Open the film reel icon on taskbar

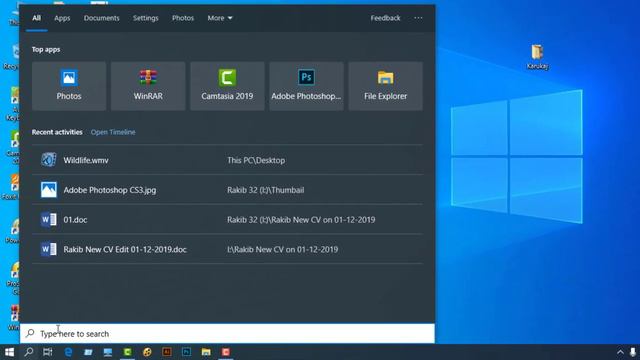tap(147, 352)
